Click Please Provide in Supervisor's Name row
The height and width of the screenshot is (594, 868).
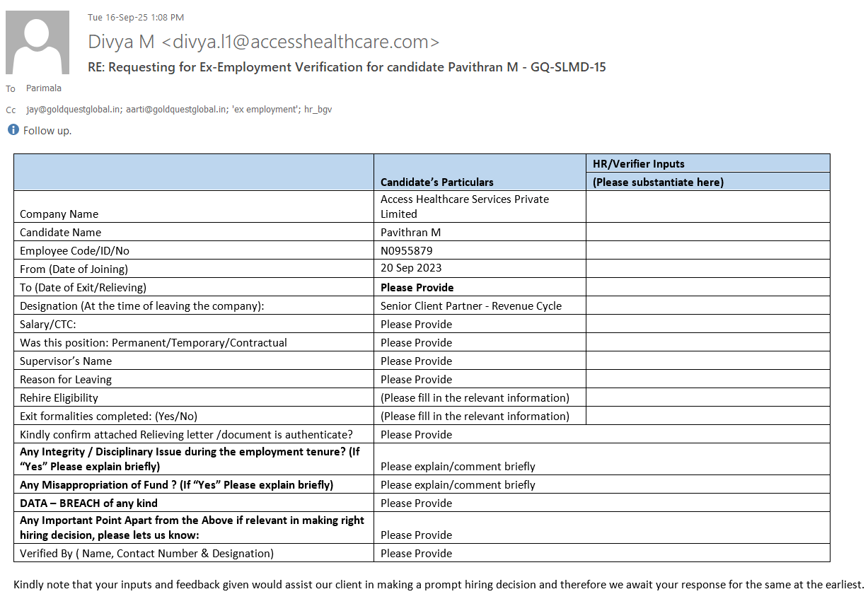416,361
